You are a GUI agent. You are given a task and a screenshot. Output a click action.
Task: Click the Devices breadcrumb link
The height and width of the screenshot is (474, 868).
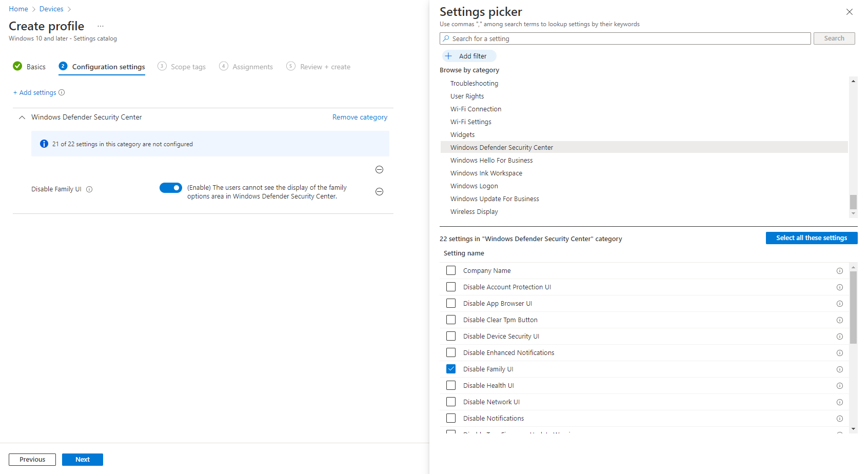51,9
